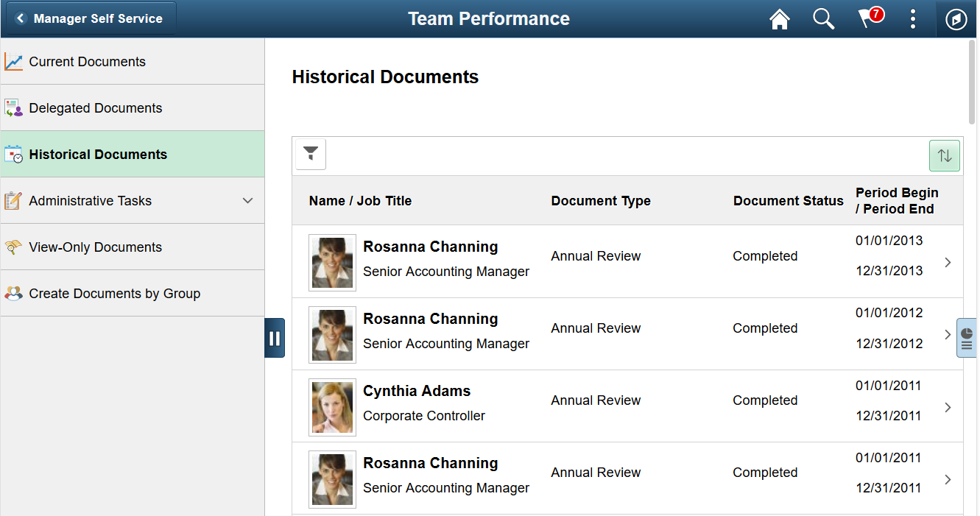980x516 pixels.
Task: Click Rosanna Channing photo in 2012 row
Action: coord(333,335)
